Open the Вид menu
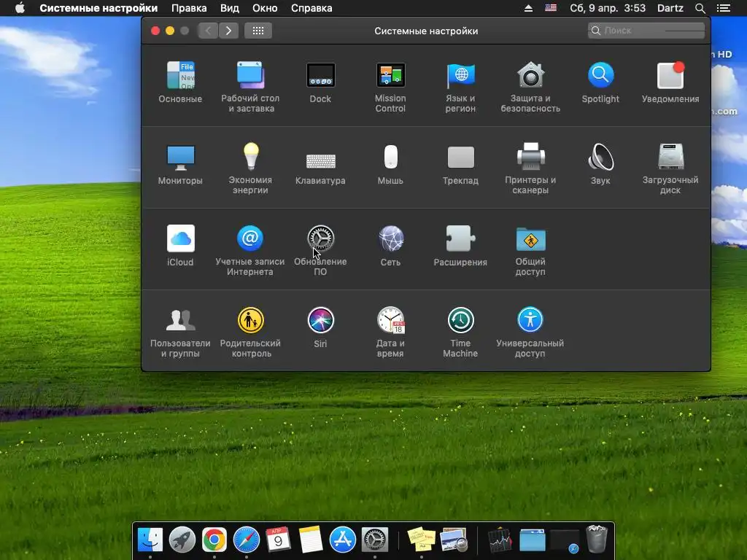The height and width of the screenshot is (560, 747). pyautogui.click(x=230, y=8)
